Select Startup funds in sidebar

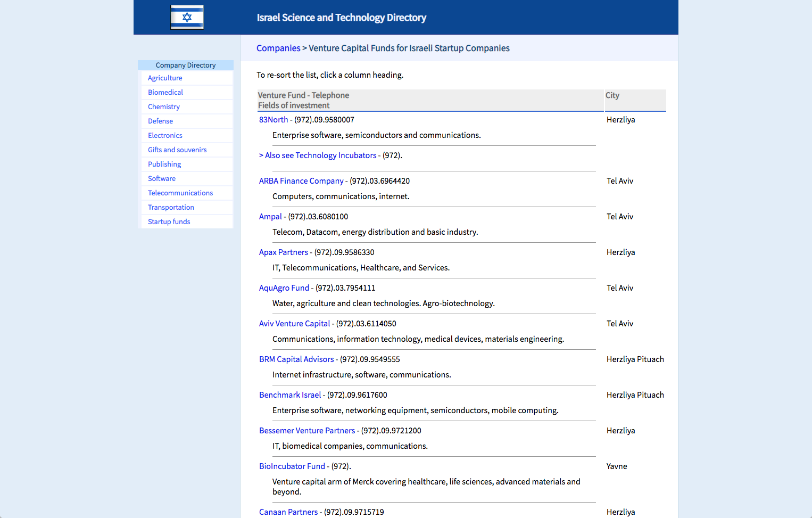pyautogui.click(x=169, y=221)
